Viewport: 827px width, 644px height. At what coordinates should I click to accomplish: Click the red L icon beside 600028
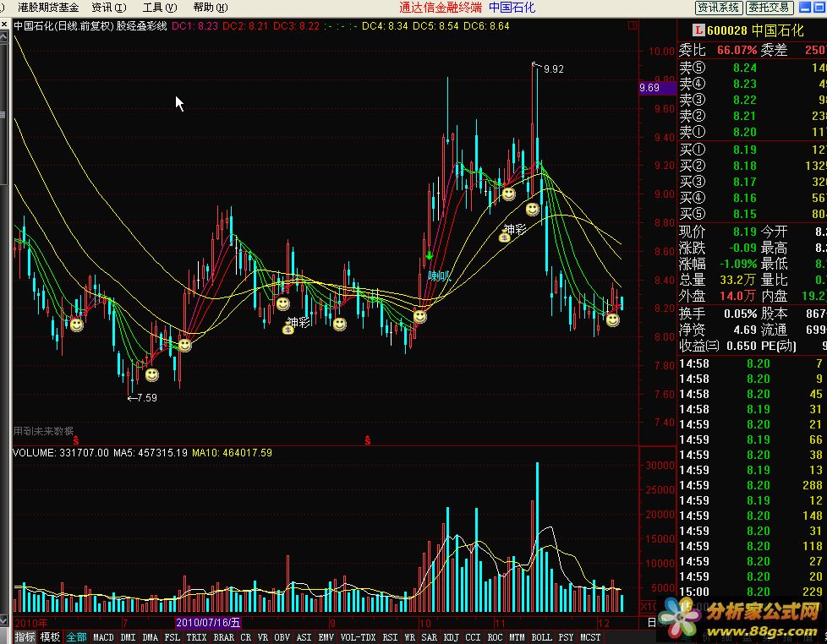(x=698, y=30)
